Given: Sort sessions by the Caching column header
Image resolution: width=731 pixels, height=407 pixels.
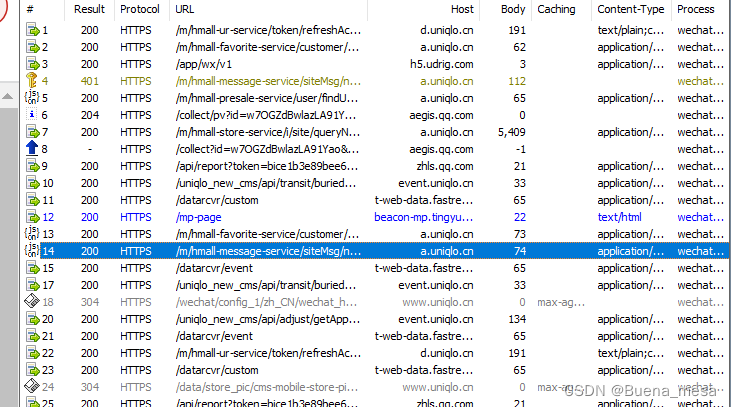Looking at the screenshot, I should click(x=561, y=9).
